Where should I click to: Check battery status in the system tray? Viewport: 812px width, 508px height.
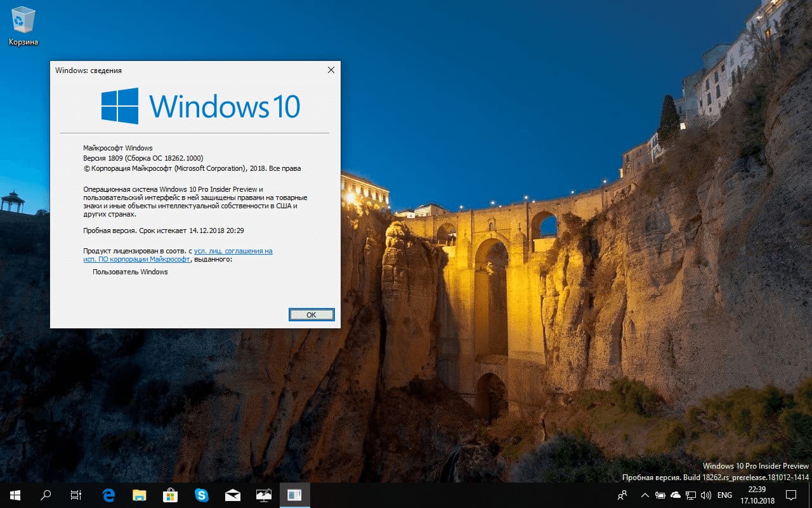(660, 495)
